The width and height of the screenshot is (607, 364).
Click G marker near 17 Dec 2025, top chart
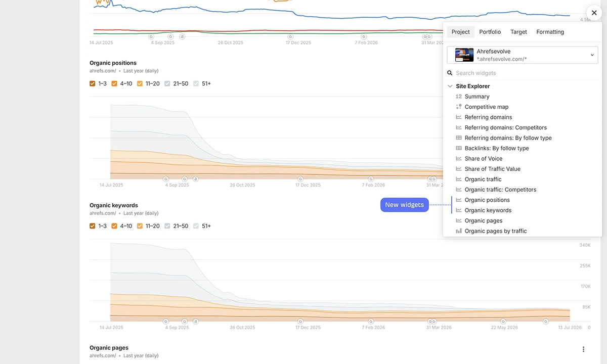click(290, 36)
